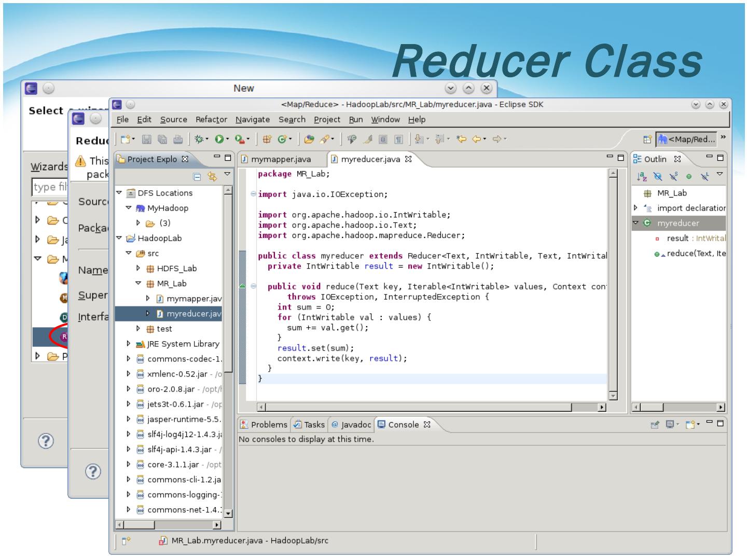This screenshot has height=560, width=747.
Task: Expand the JRE System Library node
Action: 129,344
